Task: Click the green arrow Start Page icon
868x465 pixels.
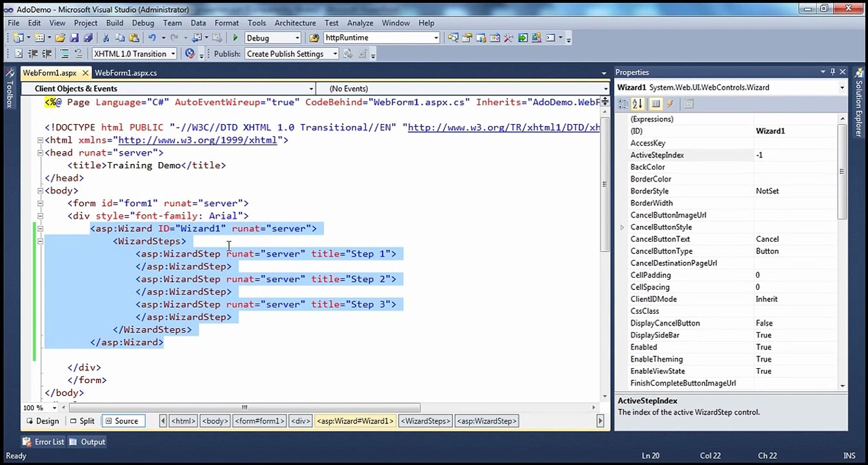Action: point(523,38)
